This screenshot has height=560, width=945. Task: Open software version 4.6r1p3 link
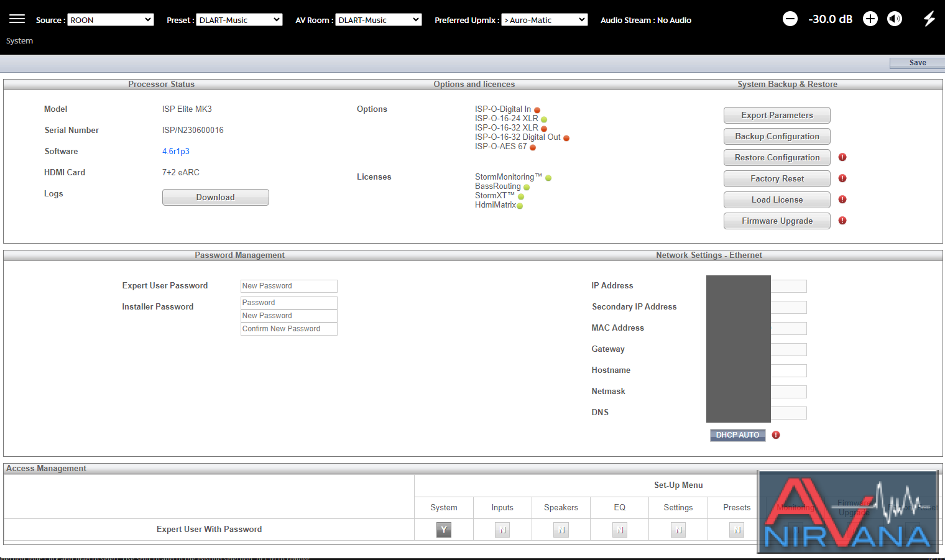pyautogui.click(x=176, y=151)
